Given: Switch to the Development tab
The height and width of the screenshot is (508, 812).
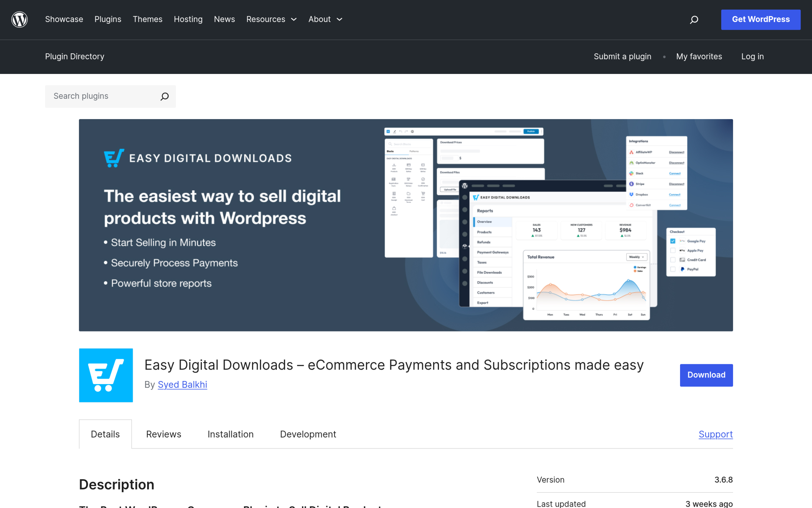Looking at the screenshot, I should pyautogui.click(x=308, y=434).
